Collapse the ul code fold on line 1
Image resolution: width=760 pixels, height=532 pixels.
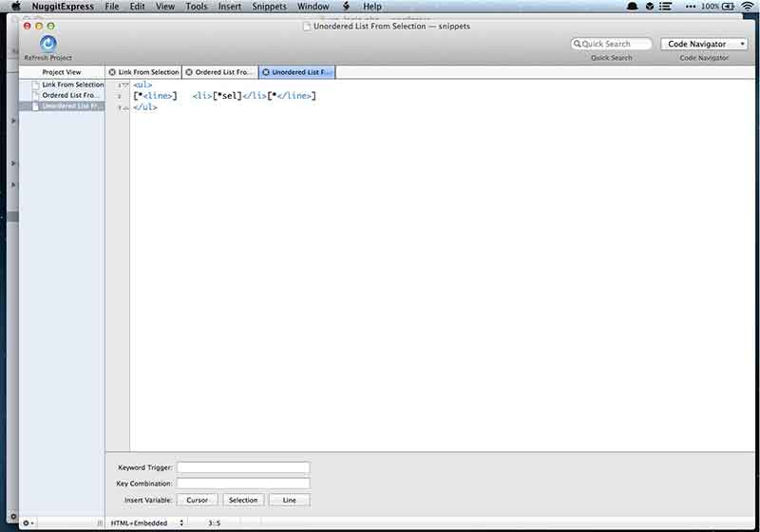(x=125, y=85)
